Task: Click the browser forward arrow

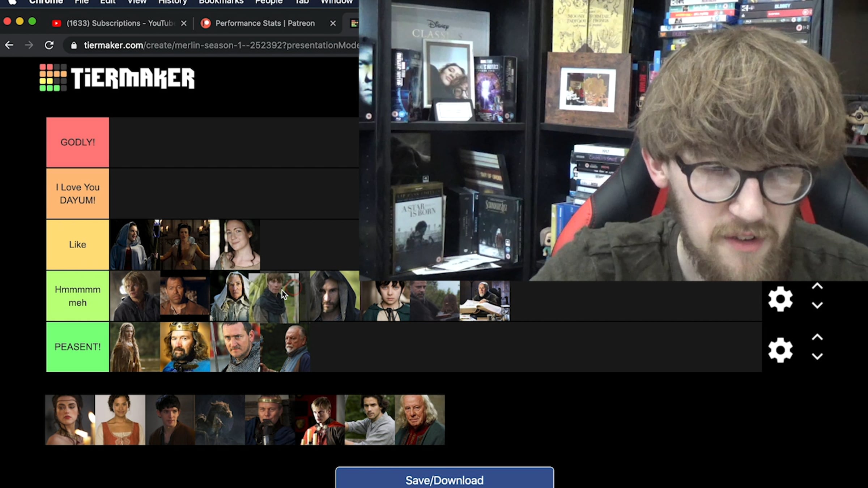Action: click(29, 45)
